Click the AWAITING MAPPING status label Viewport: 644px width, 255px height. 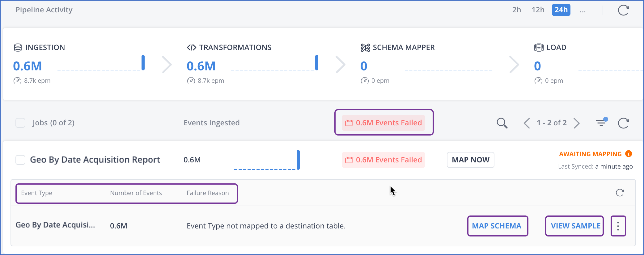tap(590, 154)
